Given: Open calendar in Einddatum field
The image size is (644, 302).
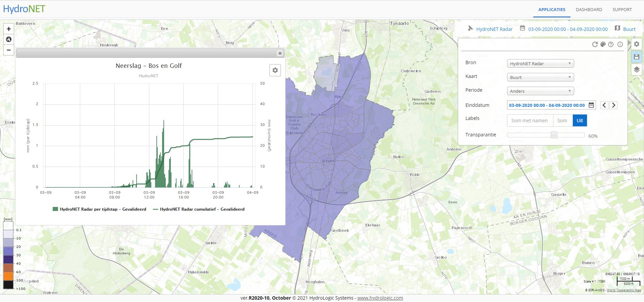Looking at the screenshot, I should click(x=591, y=105).
